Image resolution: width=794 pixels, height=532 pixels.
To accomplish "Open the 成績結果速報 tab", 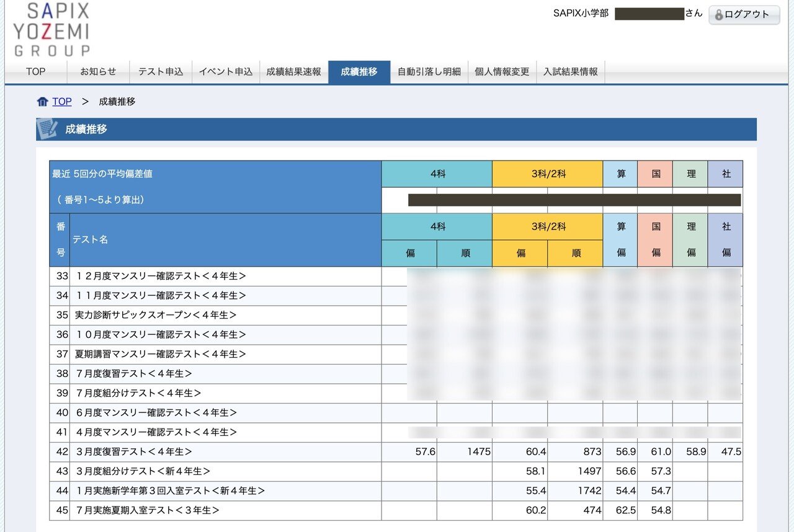I will 293,72.
